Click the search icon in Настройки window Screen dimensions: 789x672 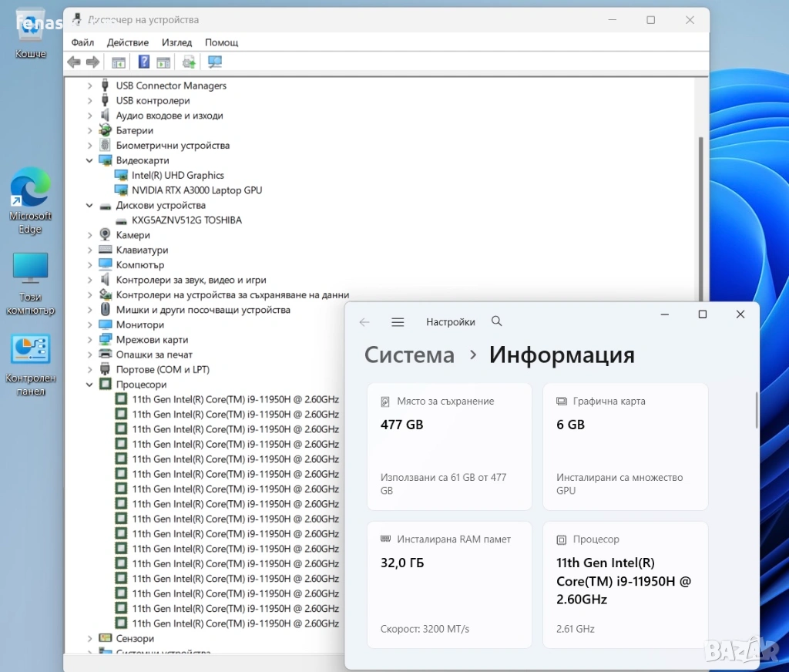[496, 321]
